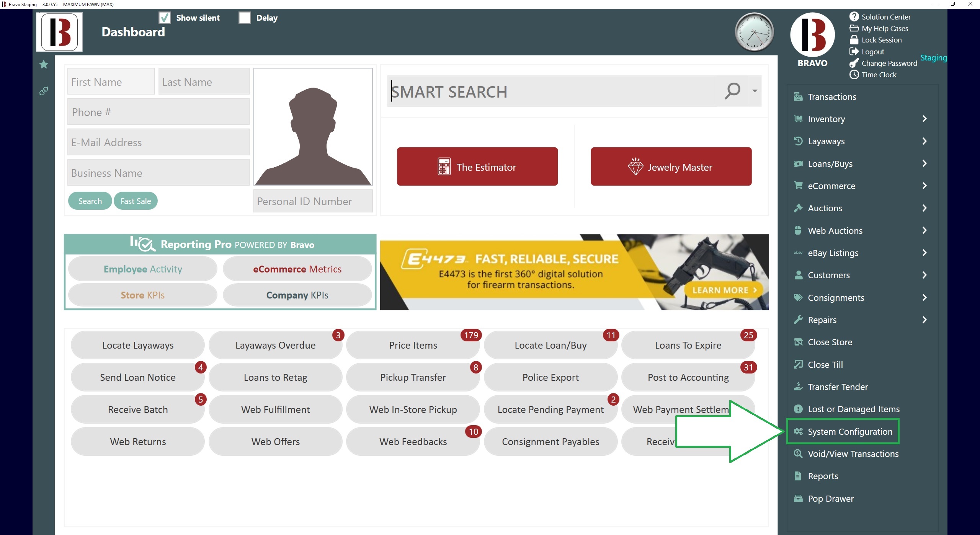Click the Time Clock icon

click(854, 75)
